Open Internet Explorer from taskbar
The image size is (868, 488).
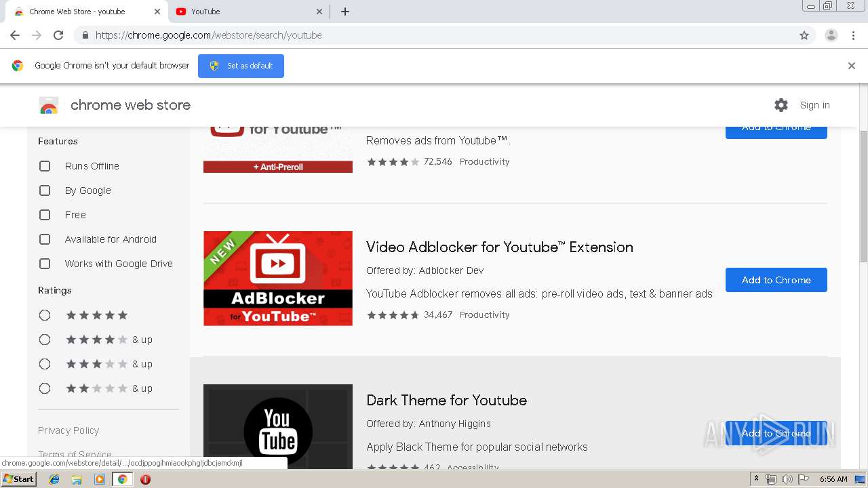[x=54, y=479]
